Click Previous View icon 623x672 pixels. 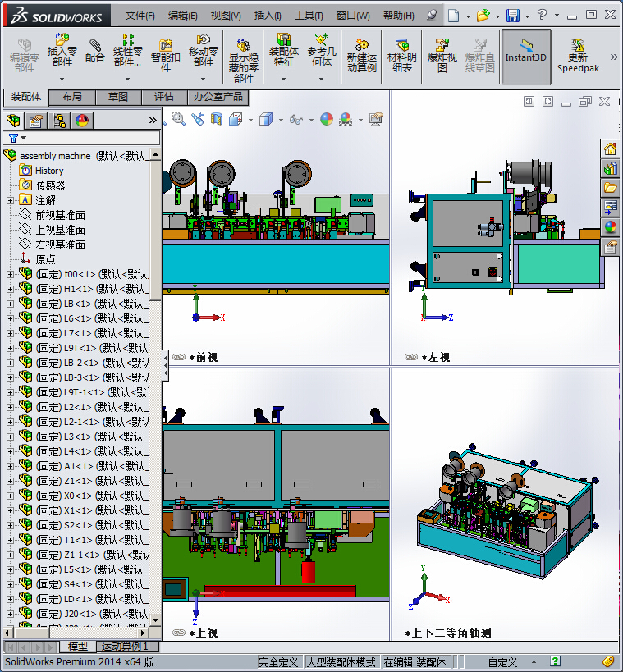click(198, 119)
